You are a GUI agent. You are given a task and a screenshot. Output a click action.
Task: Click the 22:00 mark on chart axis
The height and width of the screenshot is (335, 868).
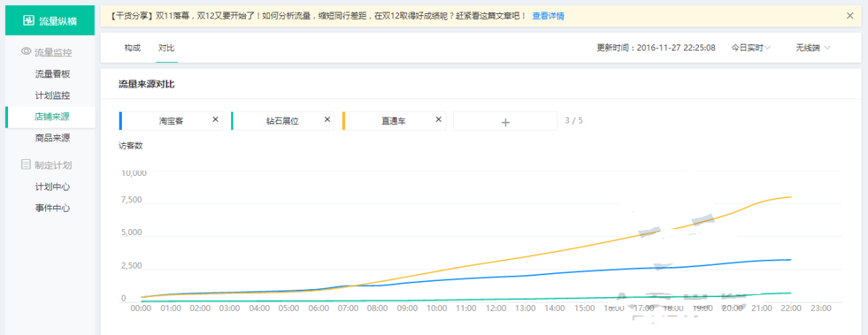pyautogui.click(x=791, y=309)
